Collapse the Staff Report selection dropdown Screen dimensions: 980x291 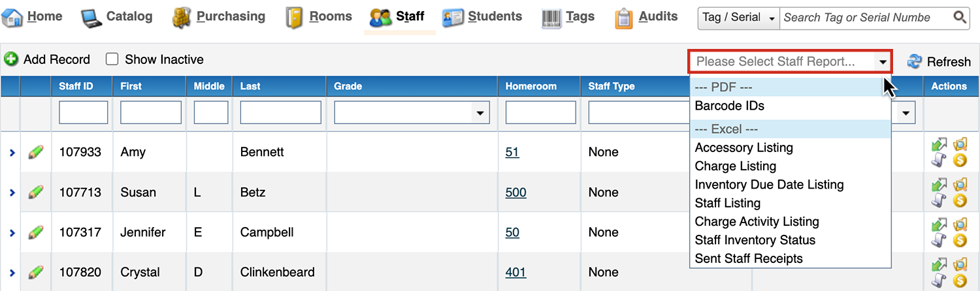883,62
